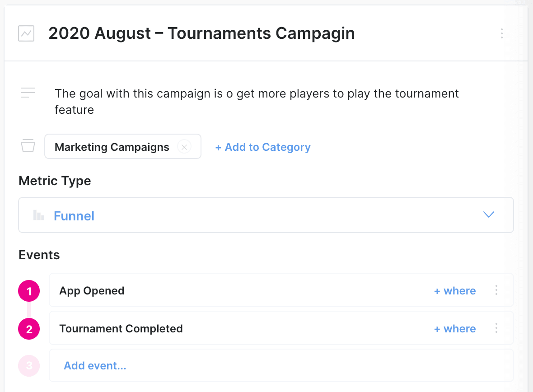Viewport: 533px width, 392px height.
Task: Open the three-dot menu in the title bar
Action: tap(501, 33)
